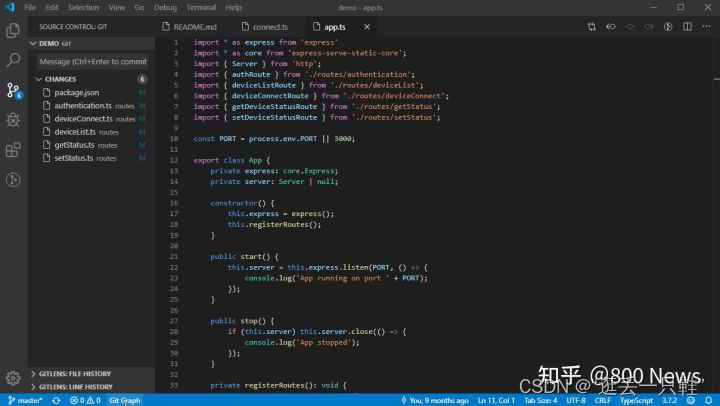Open the Search view in activity bar

(13, 60)
